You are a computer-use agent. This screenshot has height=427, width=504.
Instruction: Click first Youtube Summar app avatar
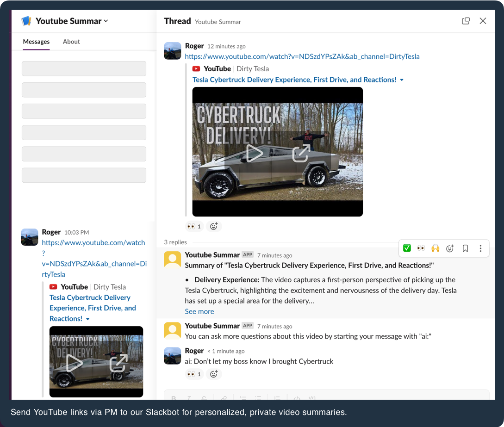(x=173, y=260)
